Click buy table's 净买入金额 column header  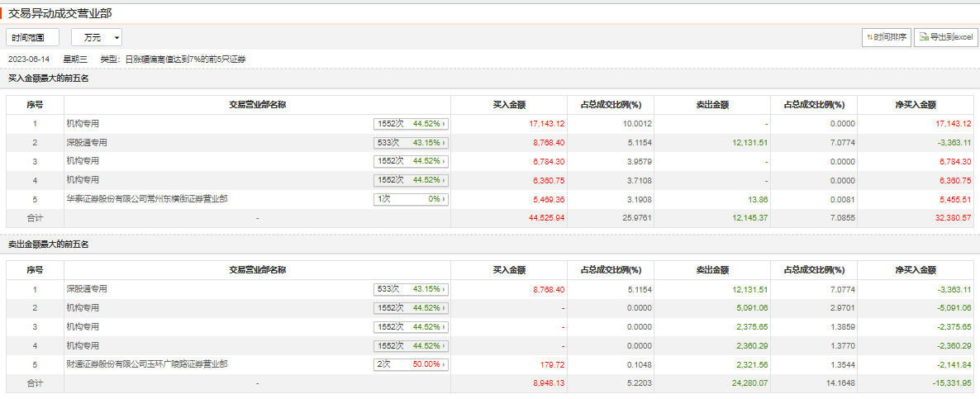pos(916,105)
